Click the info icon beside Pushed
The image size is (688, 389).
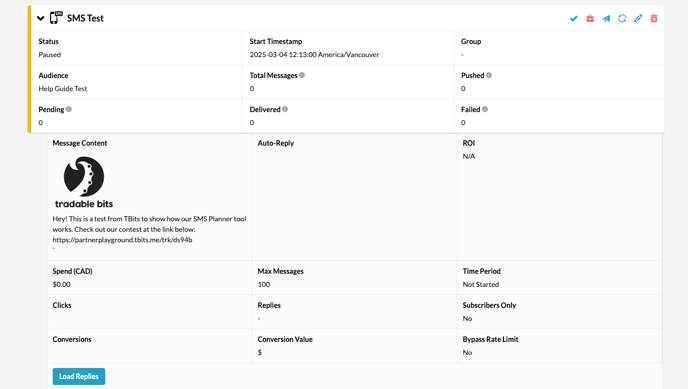pos(489,75)
